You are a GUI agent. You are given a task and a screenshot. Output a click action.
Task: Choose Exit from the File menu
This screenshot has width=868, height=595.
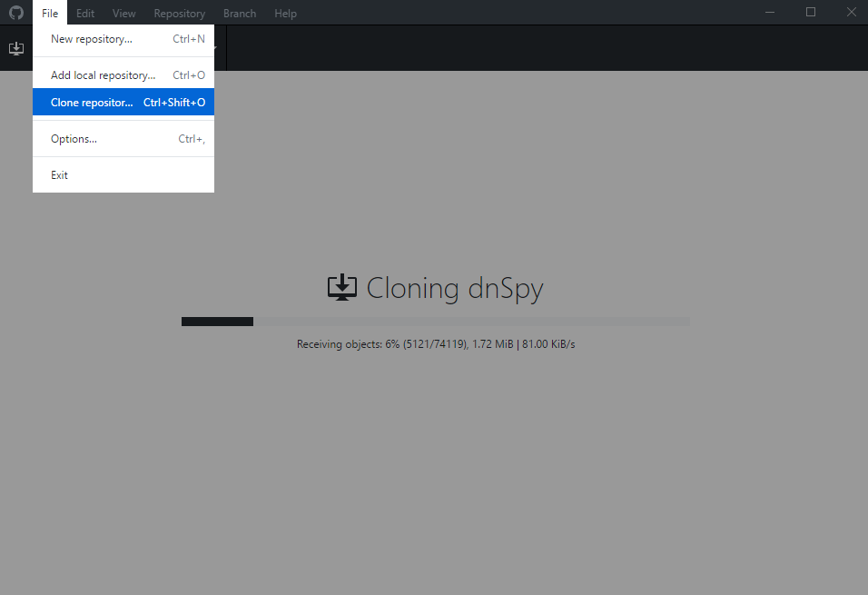pyautogui.click(x=123, y=175)
